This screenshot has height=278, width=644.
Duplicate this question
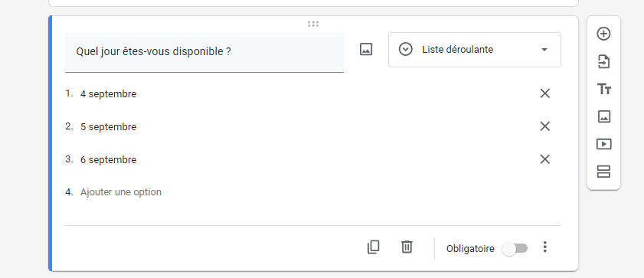(373, 247)
